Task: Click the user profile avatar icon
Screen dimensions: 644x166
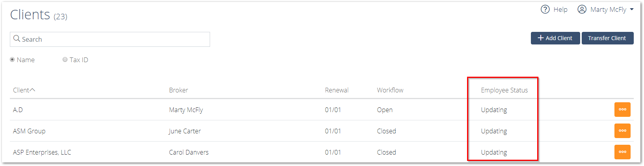Action: tap(582, 9)
